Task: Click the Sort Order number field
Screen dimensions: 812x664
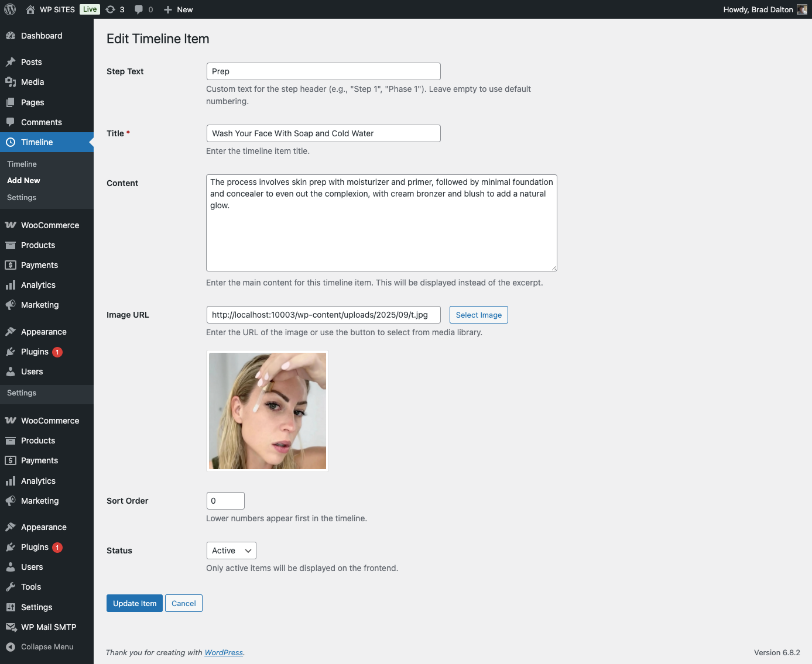Action: [225, 501]
